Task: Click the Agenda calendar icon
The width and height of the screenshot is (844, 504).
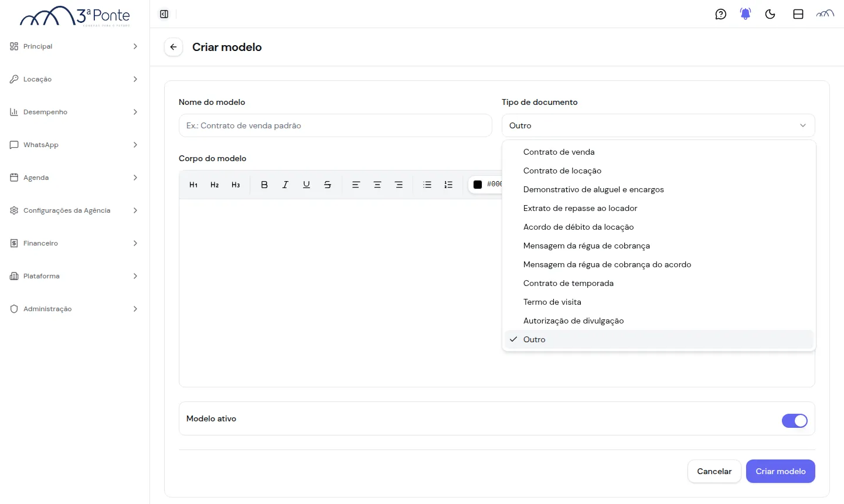Action: coord(14,178)
